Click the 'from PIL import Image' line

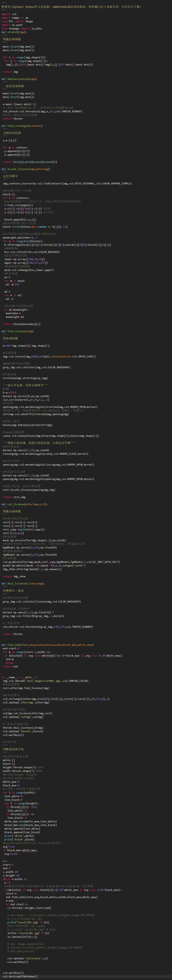[x=17, y=21]
